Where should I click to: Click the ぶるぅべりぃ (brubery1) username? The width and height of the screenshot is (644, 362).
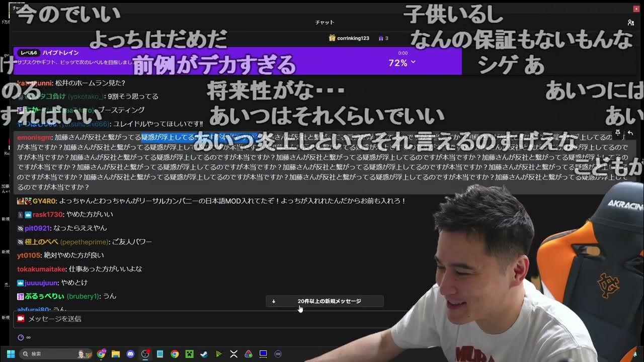(62, 296)
